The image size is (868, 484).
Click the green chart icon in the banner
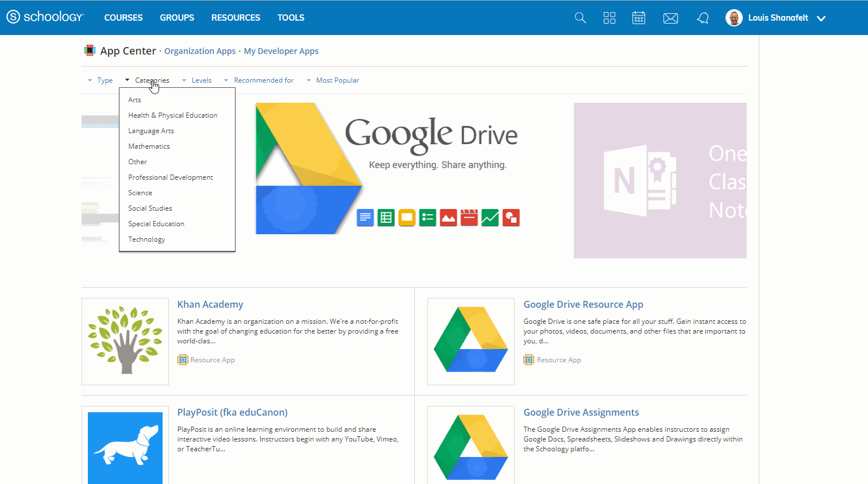tap(490, 218)
